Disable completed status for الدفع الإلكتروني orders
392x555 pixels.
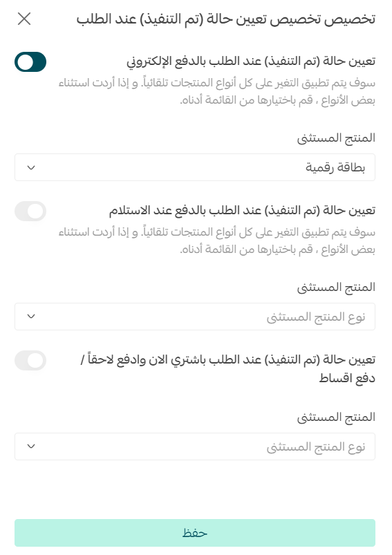point(30,62)
